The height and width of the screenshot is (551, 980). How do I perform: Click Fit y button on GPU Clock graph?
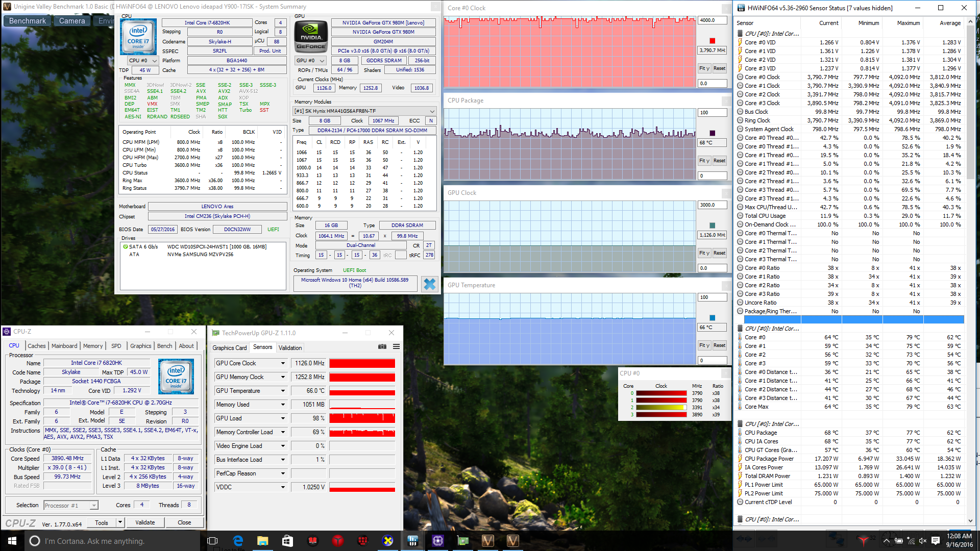(704, 253)
